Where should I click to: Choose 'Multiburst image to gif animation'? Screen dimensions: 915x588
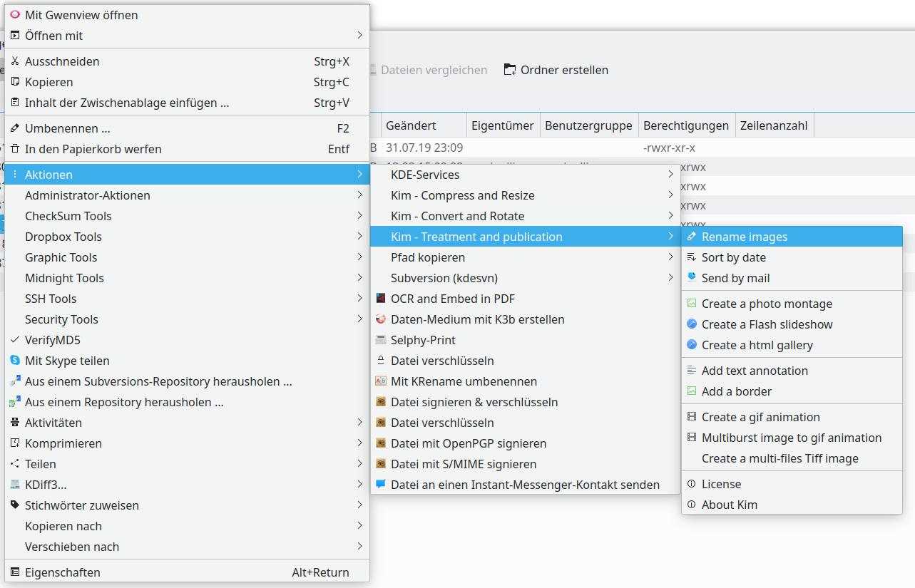[x=792, y=438]
